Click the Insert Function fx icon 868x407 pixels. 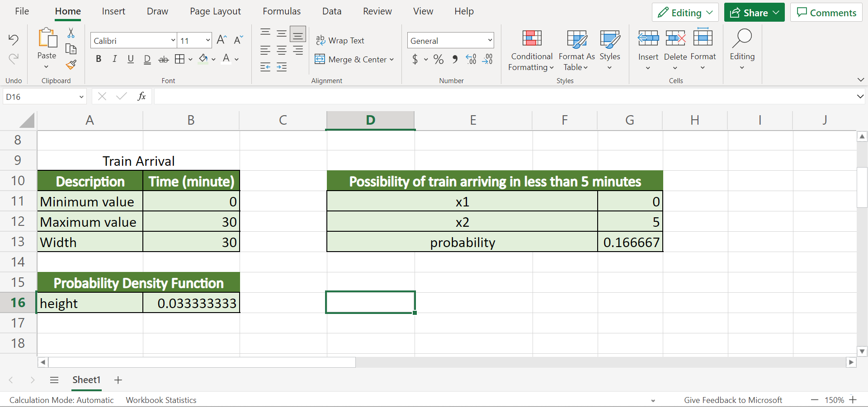pos(142,96)
